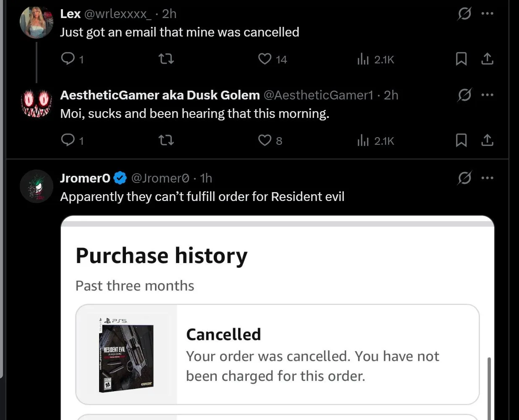Click JromerO's verified badge
Image resolution: width=519 pixels, height=420 pixels.
(x=120, y=178)
